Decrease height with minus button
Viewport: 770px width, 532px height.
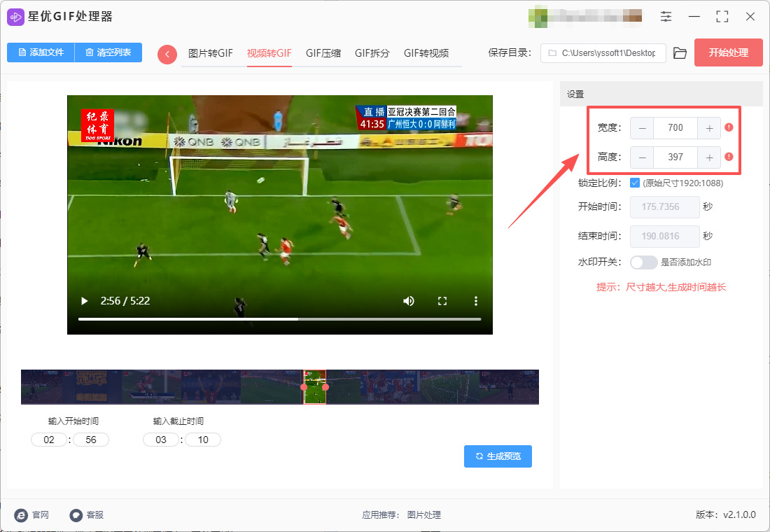point(642,157)
